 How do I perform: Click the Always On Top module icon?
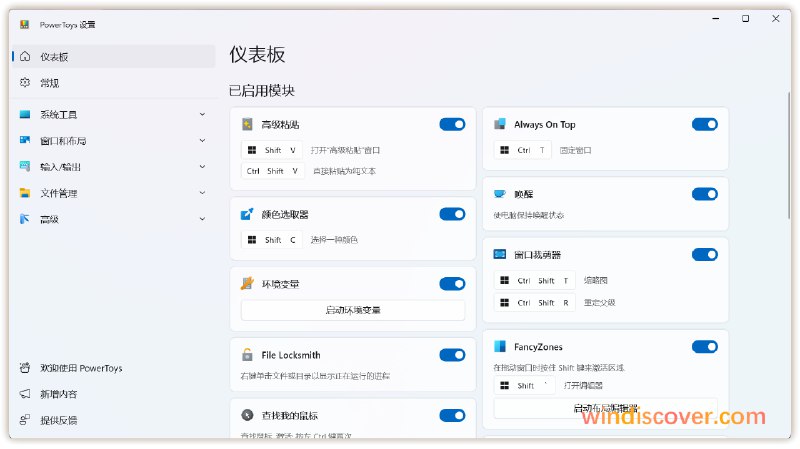[x=500, y=124]
